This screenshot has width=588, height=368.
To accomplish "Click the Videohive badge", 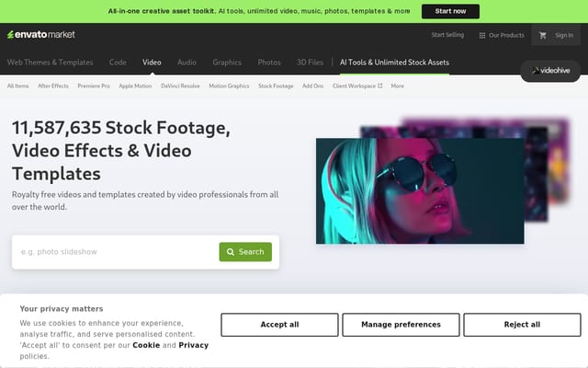I will pos(550,71).
